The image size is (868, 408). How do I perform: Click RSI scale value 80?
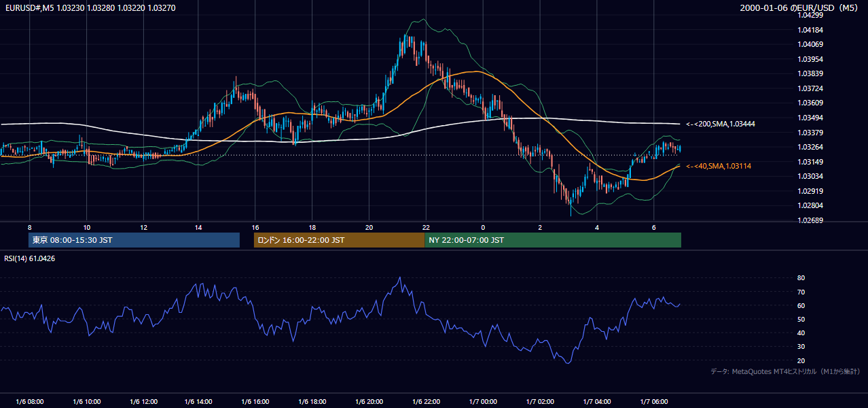click(801, 278)
